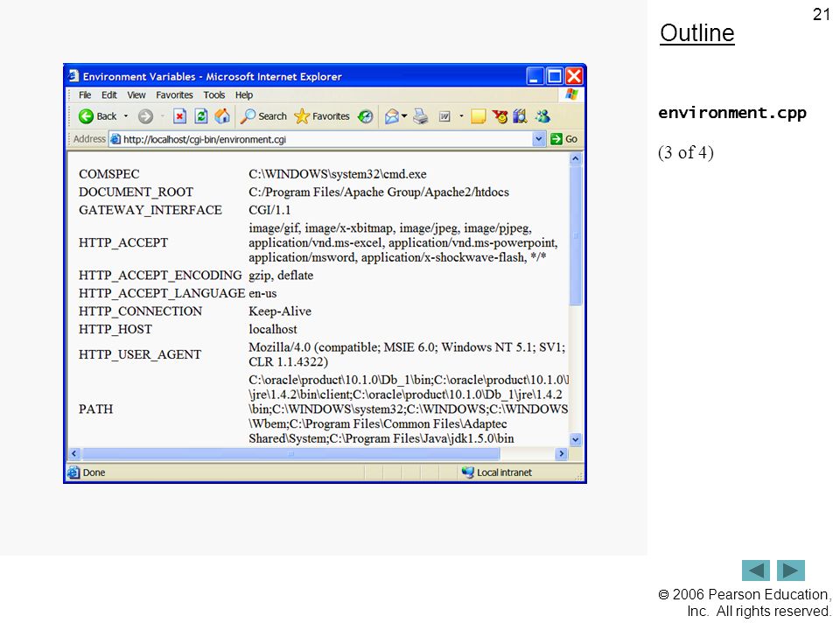Screen dimensions: 840x630
Task: Click the page icon beside Done in status bar
Action: pyautogui.click(x=73, y=472)
